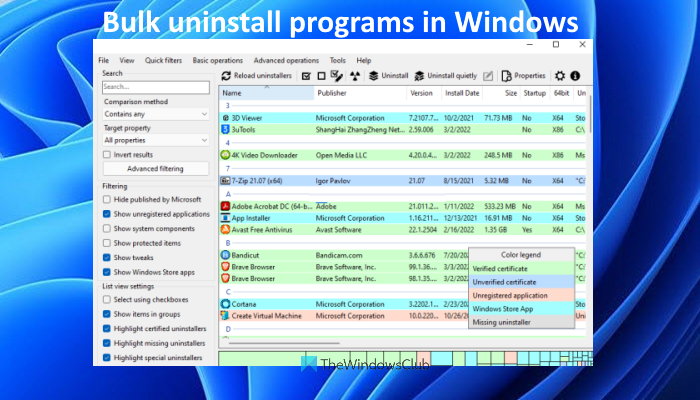Click the 3uTools app icon
Screen dimensions: 700x400
pyautogui.click(x=225, y=129)
